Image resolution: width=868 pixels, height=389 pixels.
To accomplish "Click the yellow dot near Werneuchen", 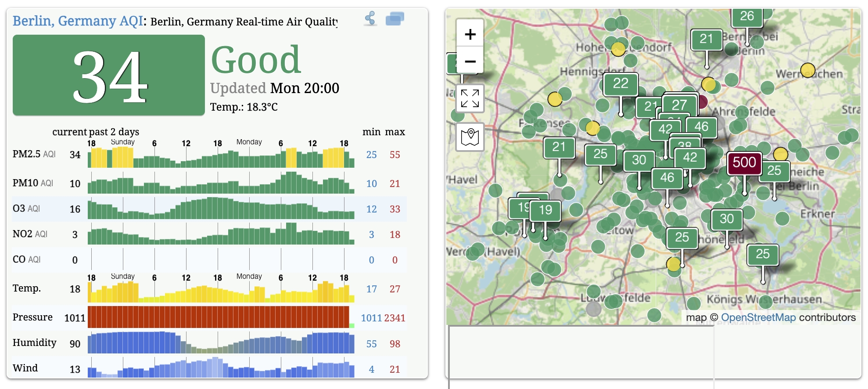I will (808, 70).
